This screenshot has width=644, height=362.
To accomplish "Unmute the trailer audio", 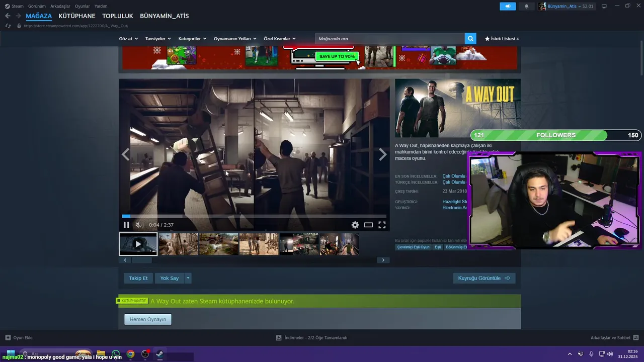I will coord(139,225).
